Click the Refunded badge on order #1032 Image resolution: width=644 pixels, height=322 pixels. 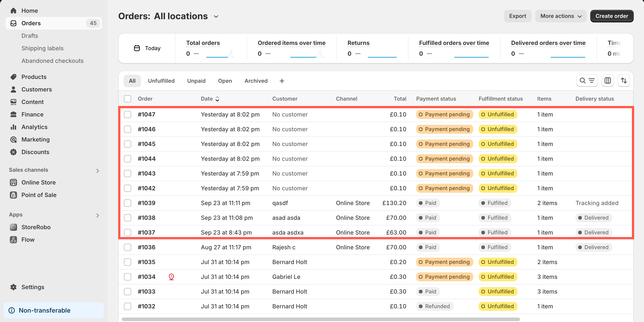pos(435,306)
